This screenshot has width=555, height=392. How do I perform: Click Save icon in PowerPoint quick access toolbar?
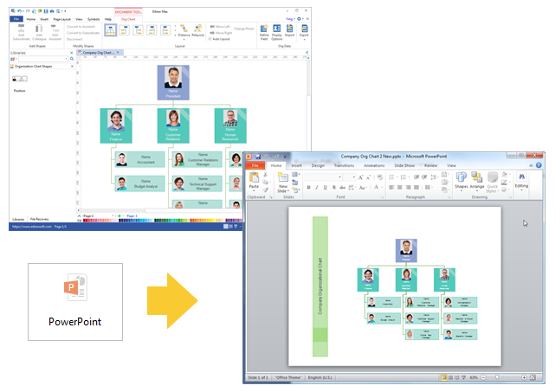pyautogui.click(x=258, y=157)
